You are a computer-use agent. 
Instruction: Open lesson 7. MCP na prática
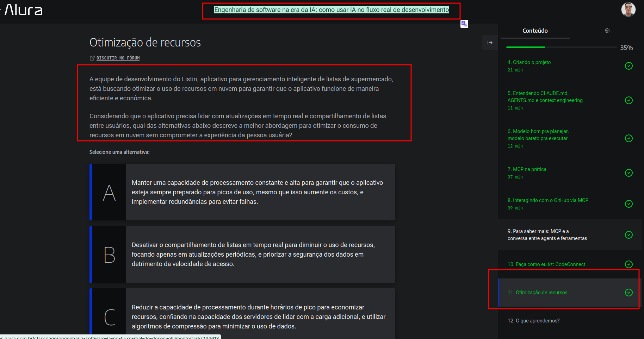coord(527,169)
